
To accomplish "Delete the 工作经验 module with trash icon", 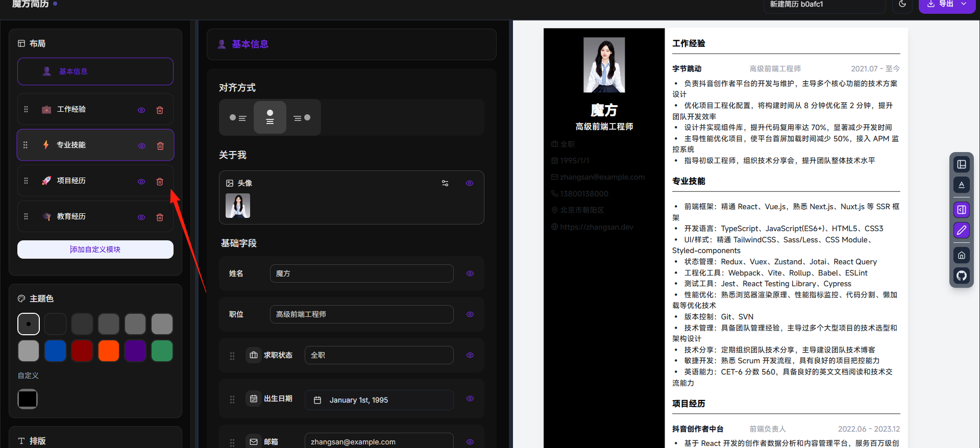I will (x=160, y=110).
